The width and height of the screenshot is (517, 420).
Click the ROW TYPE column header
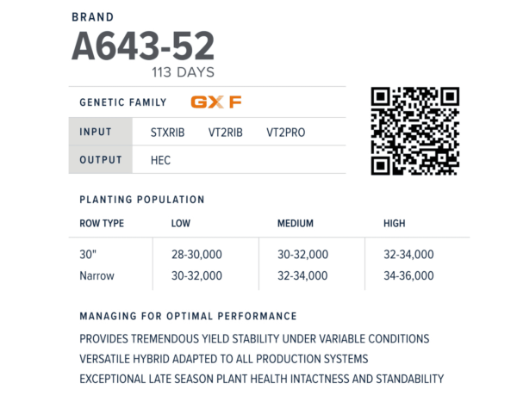click(102, 224)
